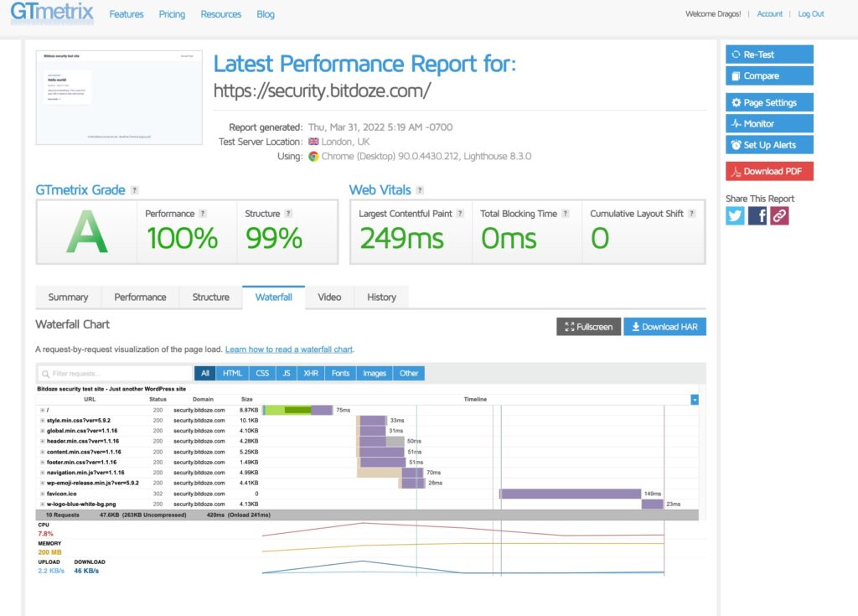Filter requests by JS
This screenshot has height=616, width=858.
[287, 374]
